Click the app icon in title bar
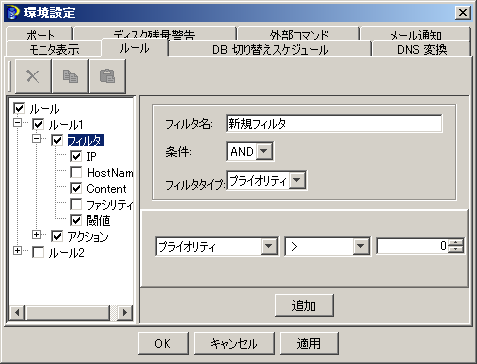Image resolution: width=477 pixels, height=364 pixels. 13,13
